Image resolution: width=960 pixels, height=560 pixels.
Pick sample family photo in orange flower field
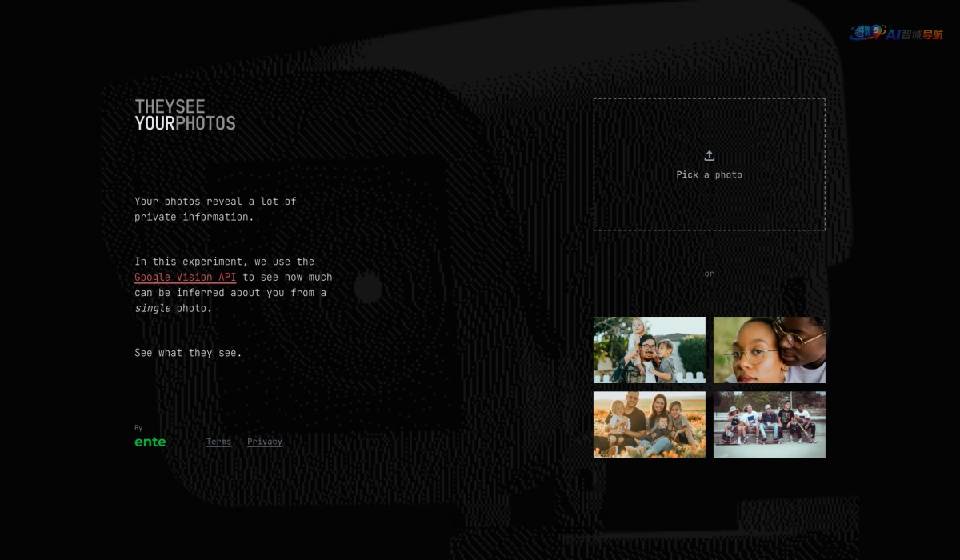pos(649,424)
